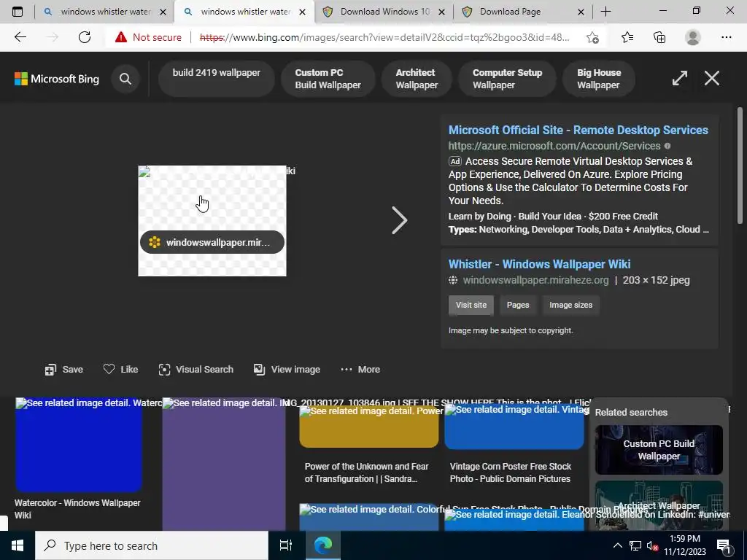Open Whistler - Windows Wallpaper Wiki link
The height and width of the screenshot is (560, 747).
[x=539, y=264]
